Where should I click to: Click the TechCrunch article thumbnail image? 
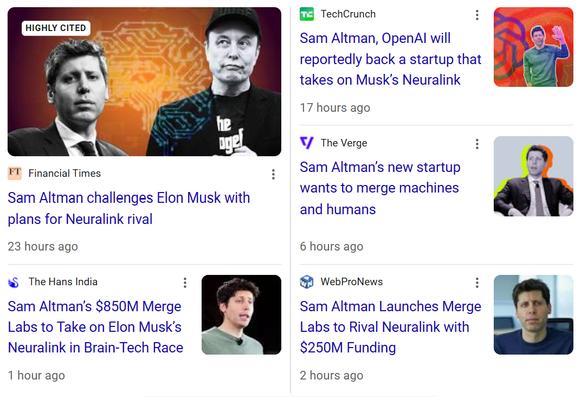pos(533,47)
